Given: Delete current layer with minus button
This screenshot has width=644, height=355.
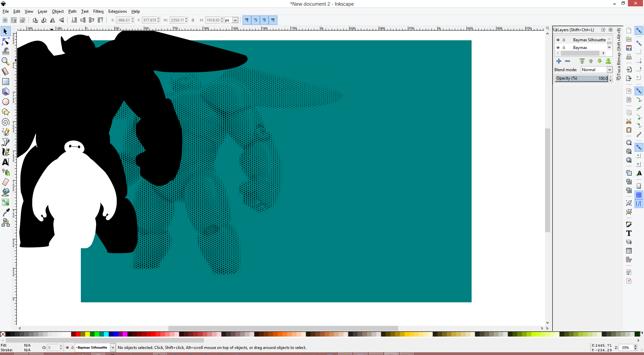Looking at the screenshot, I should (568, 61).
